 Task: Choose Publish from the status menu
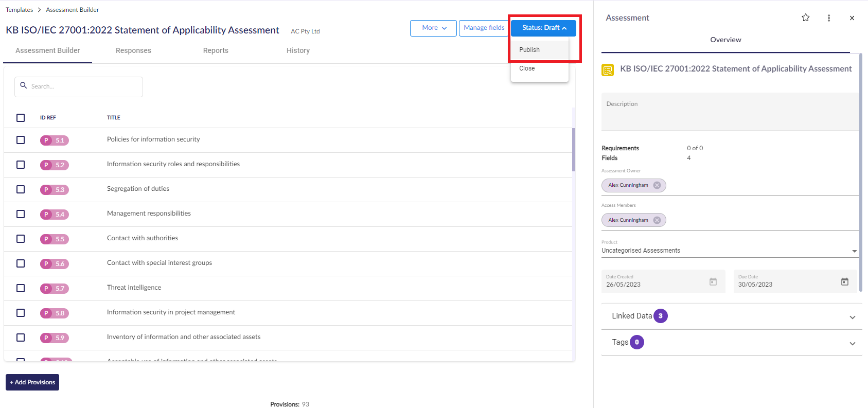[529, 50]
